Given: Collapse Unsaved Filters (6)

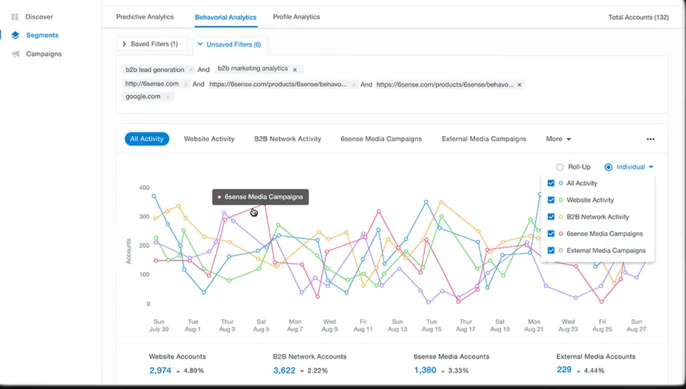Looking at the screenshot, I should [229, 44].
